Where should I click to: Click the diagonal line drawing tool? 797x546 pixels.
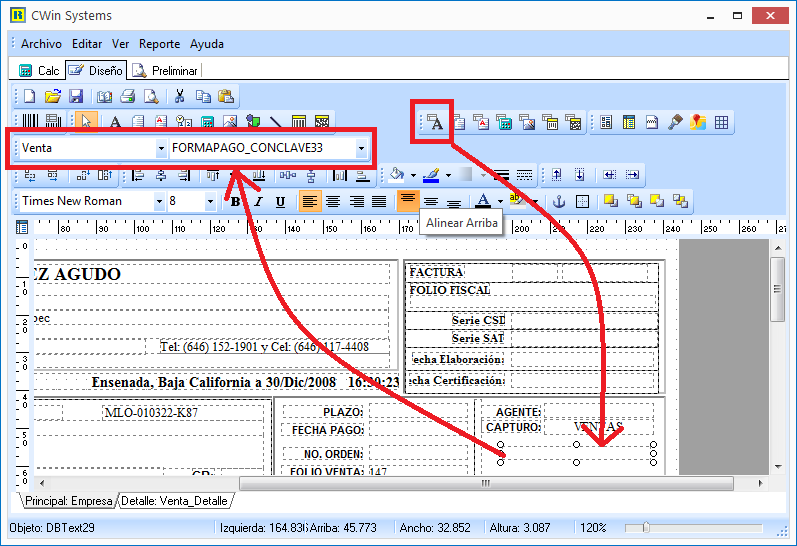pos(275,122)
